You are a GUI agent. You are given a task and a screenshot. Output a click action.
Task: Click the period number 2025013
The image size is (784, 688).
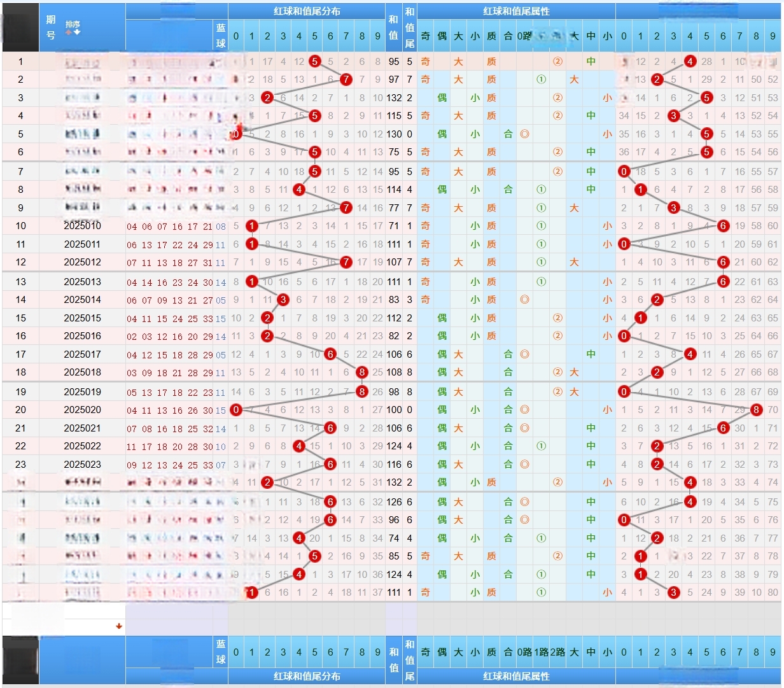point(82,282)
